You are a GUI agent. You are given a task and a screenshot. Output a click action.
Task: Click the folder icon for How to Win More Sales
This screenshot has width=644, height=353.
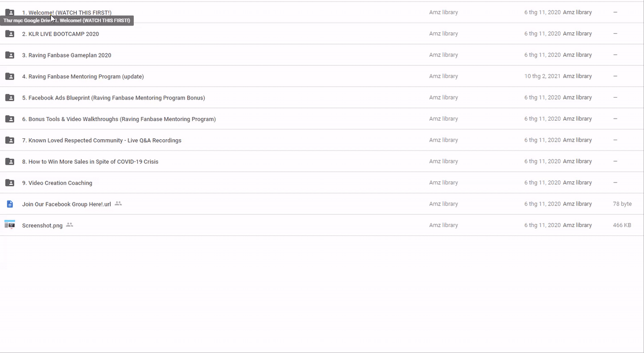[x=10, y=162]
